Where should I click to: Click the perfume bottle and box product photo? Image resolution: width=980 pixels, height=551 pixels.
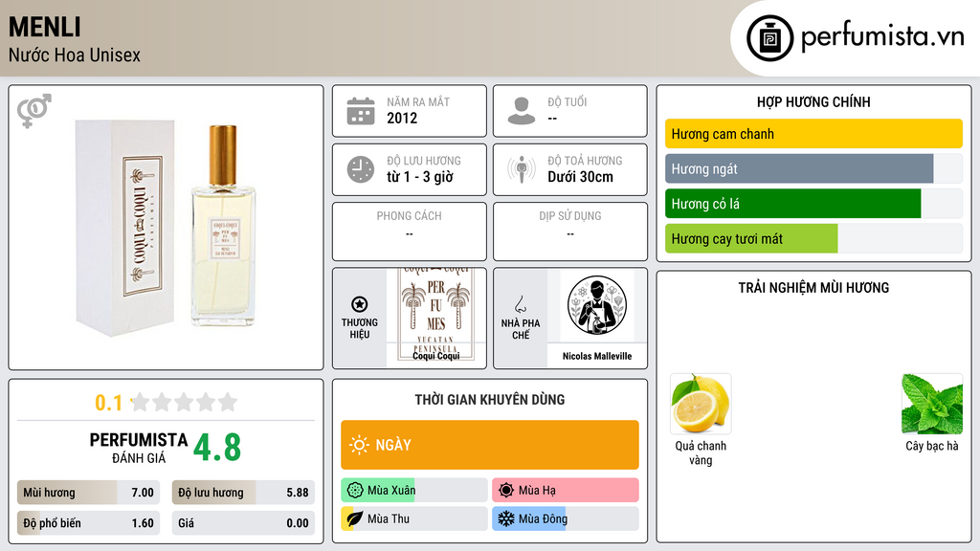click(167, 228)
